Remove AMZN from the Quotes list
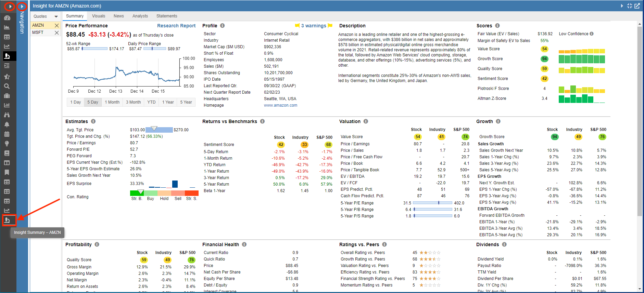The width and height of the screenshot is (644, 293). click(x=57, y=25)
